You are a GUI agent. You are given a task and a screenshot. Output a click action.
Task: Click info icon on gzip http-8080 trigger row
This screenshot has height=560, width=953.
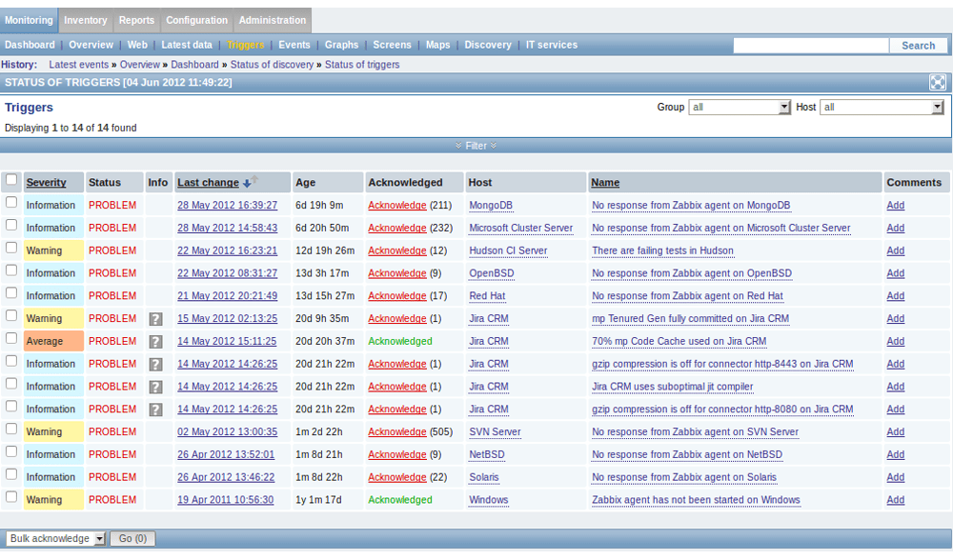[155, 409]
